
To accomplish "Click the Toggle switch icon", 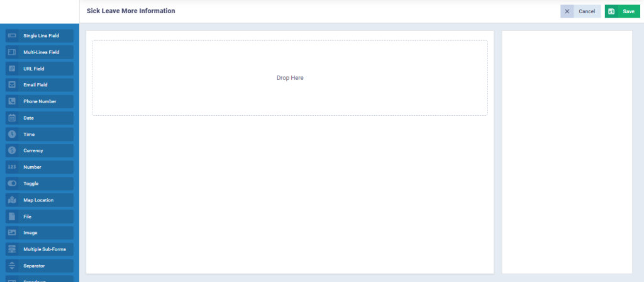I will tap(12, 183).
